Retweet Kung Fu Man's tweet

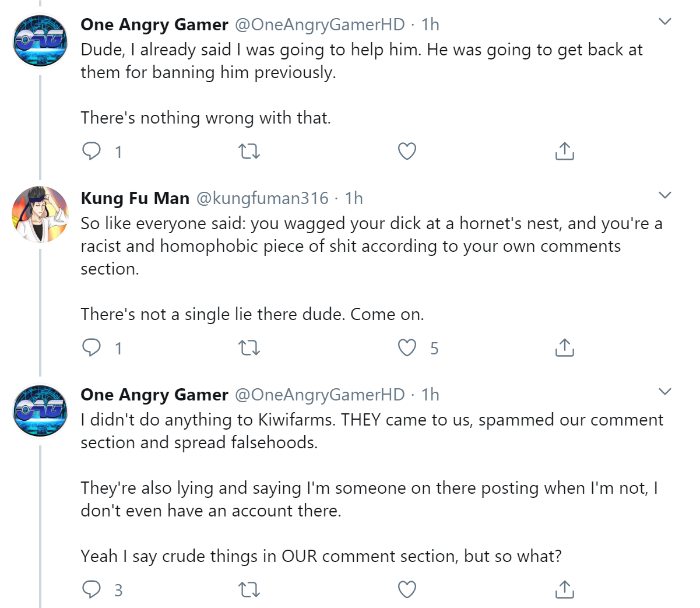click(x=249, y=348)
